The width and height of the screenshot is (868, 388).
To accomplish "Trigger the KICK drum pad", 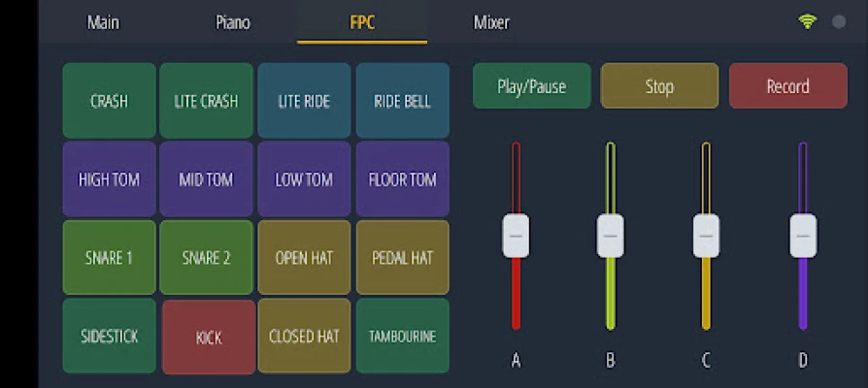I will tap(209, 338).
